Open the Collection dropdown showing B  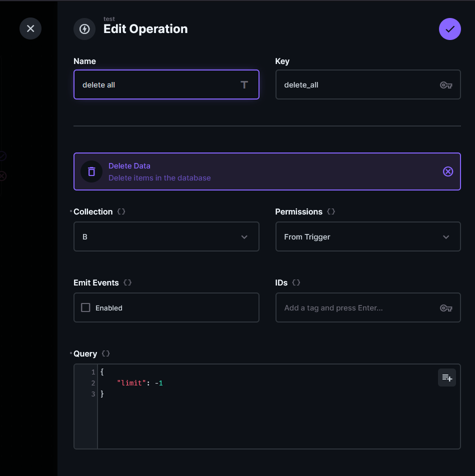(166, 236)
